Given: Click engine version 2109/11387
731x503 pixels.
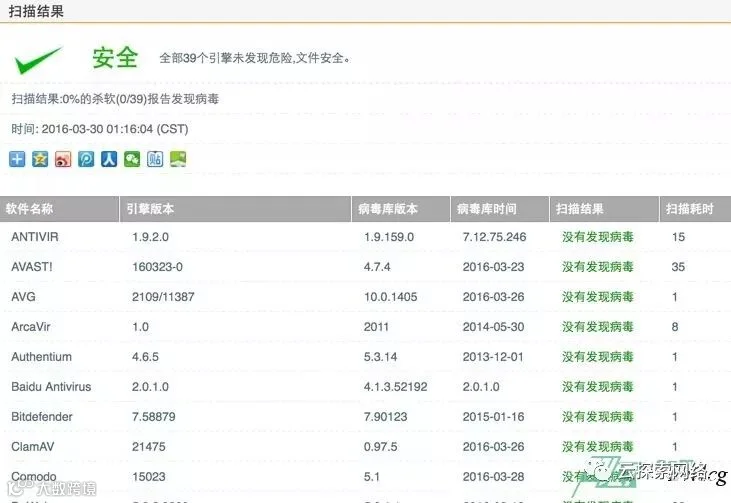Looking at the screenshot, I should click(x=163, y=296).
